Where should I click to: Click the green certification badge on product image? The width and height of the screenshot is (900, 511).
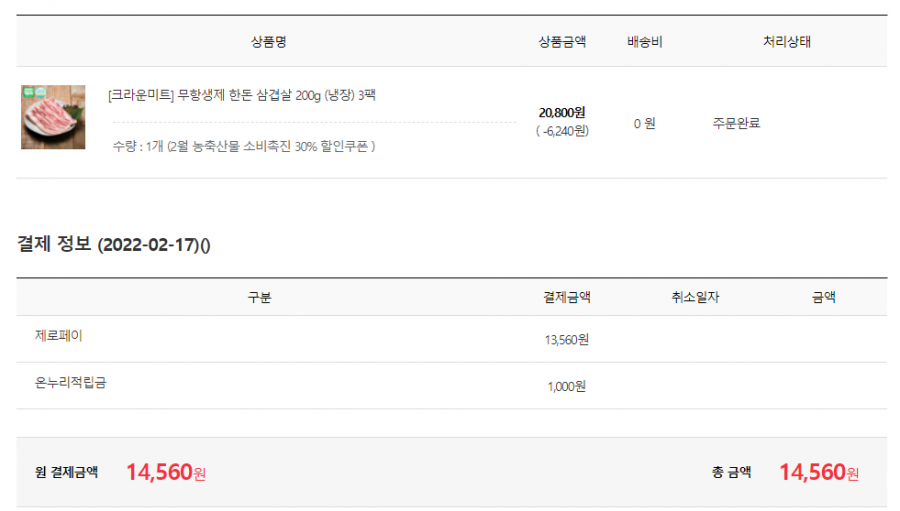28,92
